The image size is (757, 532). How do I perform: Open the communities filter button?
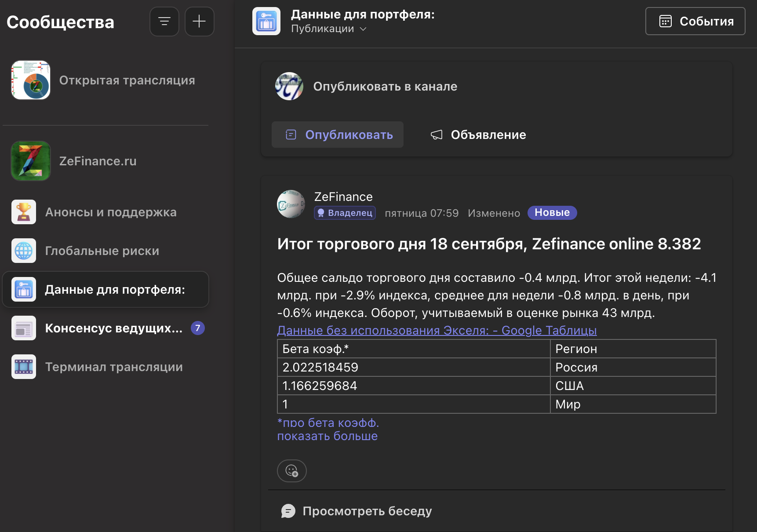[x=164, y=22]
